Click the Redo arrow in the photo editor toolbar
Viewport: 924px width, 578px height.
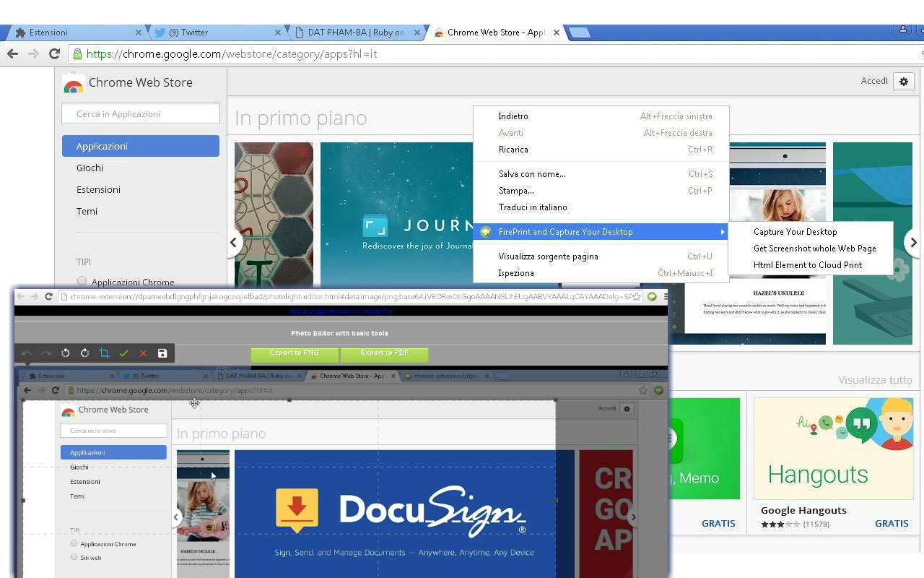click(x=46, y=353)
